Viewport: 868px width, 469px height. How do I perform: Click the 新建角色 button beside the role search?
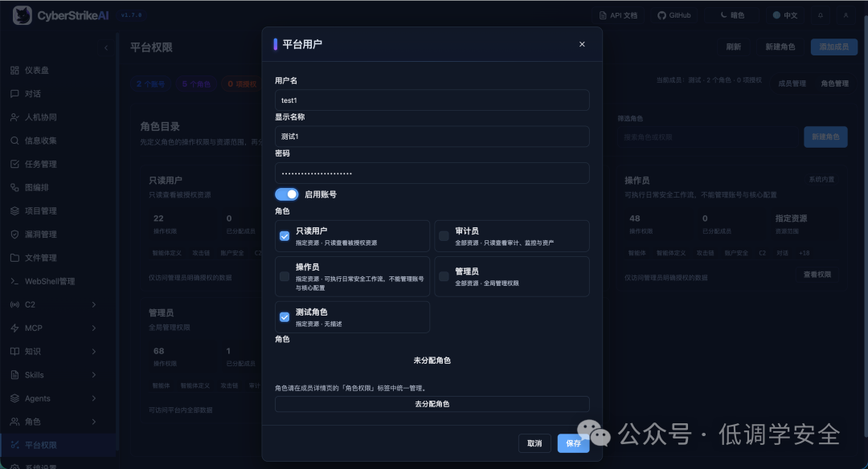coord(825,137)
